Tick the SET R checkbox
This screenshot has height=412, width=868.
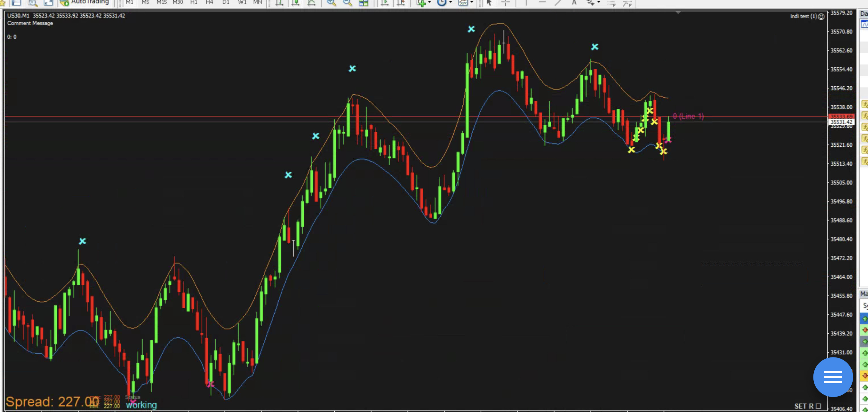[819, 406]
